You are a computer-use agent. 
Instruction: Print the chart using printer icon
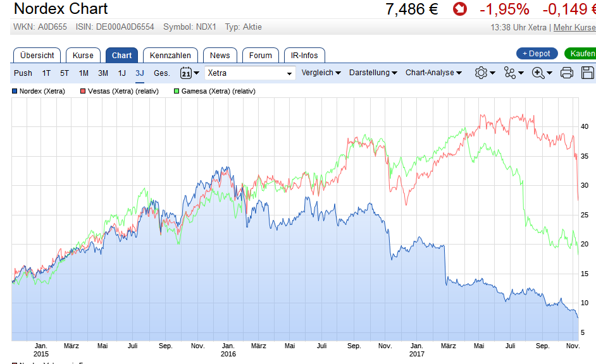tap(567, 73)
